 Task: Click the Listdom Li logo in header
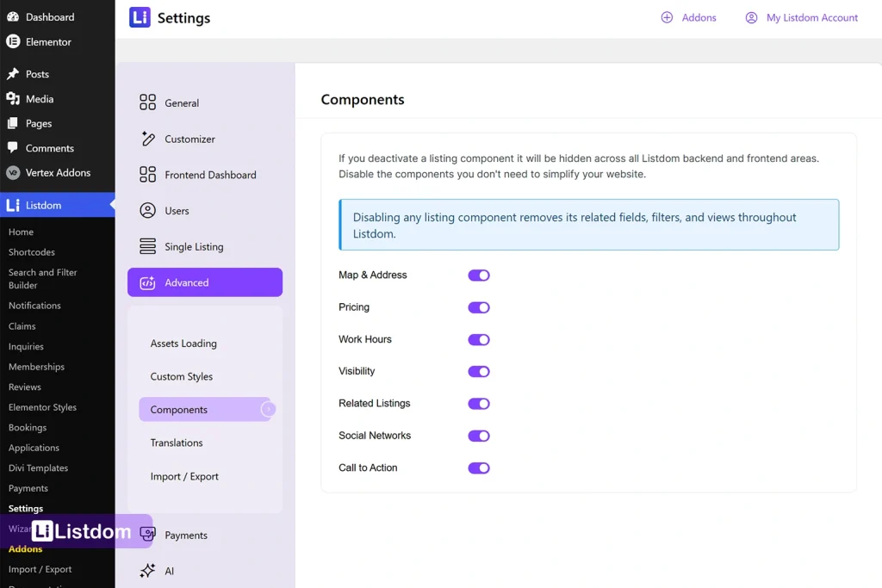pyautogui.click(x=140, y=17)
